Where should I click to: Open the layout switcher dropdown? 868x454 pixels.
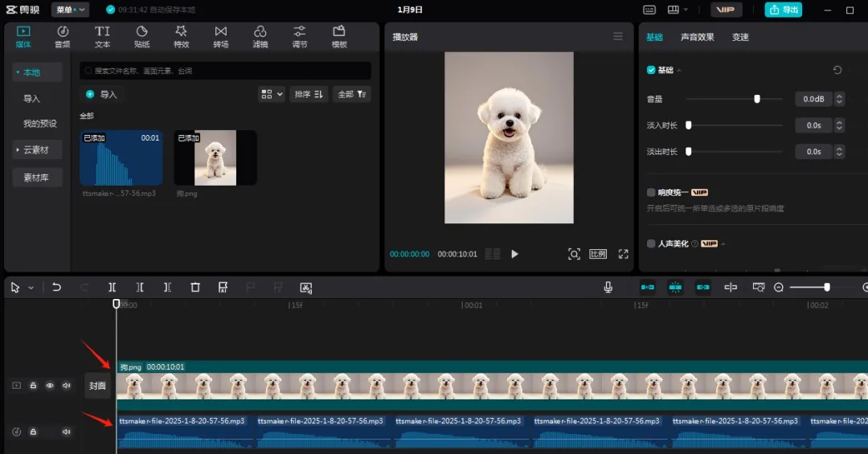click(x=678, y=10)
